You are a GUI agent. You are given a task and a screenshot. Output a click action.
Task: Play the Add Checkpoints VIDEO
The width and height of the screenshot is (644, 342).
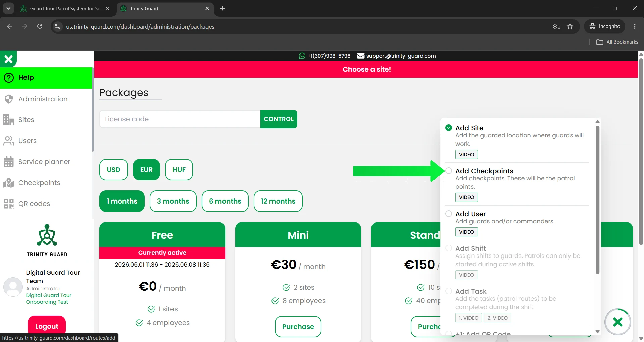coord(466,197)
